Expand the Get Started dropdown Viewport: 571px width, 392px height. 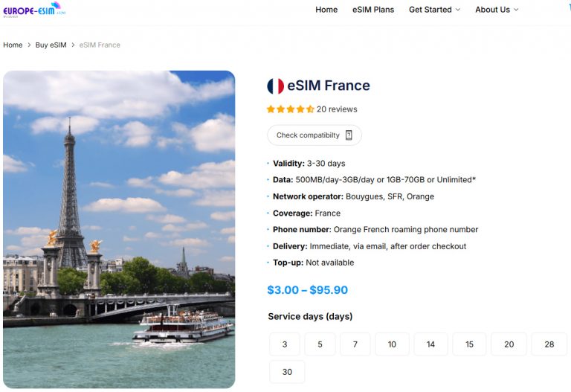click(434, 10)
